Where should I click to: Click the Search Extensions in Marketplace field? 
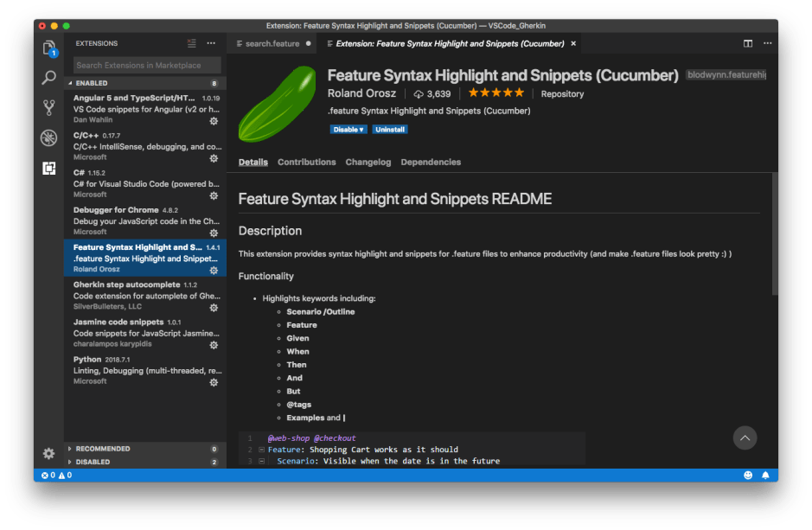pyautogui.click(x=146, y=65)
